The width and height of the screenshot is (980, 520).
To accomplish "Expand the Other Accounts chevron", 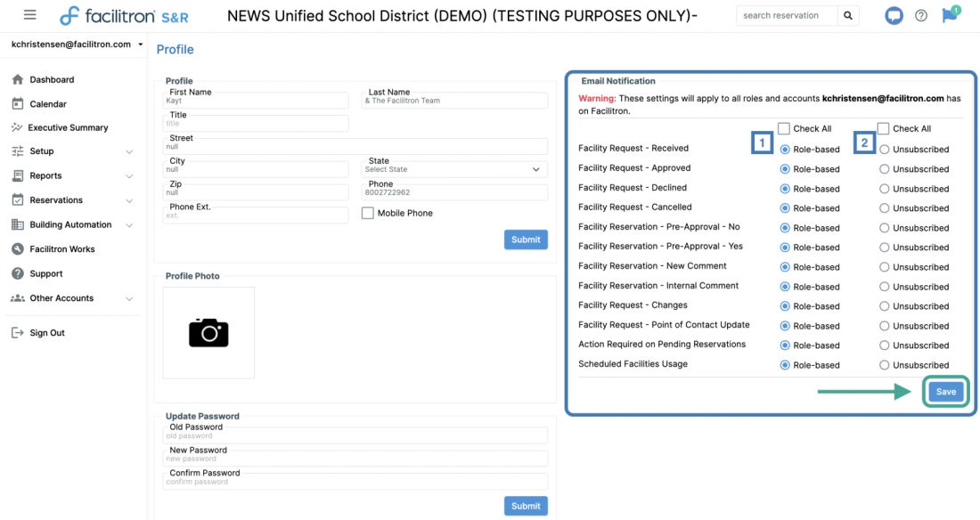I will tap(129, 299).
